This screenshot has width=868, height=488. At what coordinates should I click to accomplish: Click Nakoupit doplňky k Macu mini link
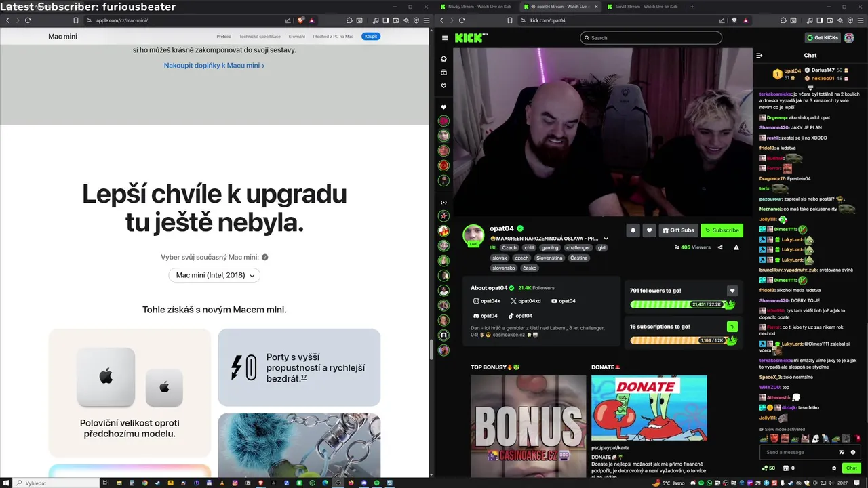coord(214,66)
